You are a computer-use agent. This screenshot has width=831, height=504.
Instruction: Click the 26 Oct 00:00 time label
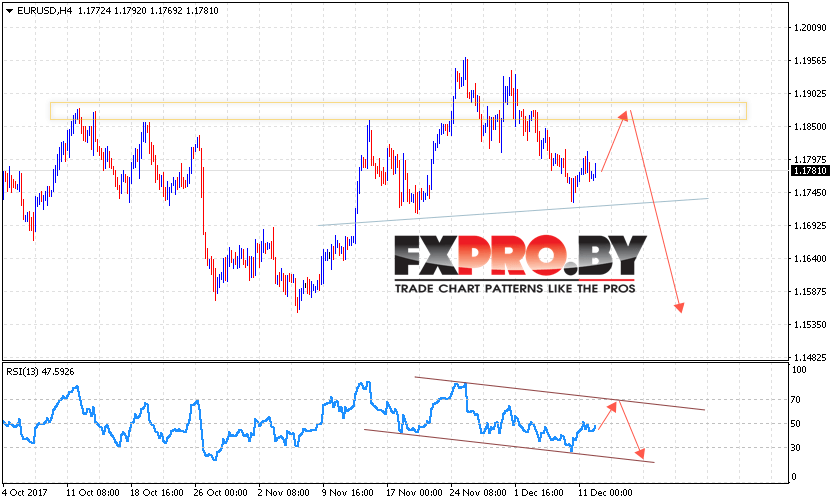pos(220,493)
